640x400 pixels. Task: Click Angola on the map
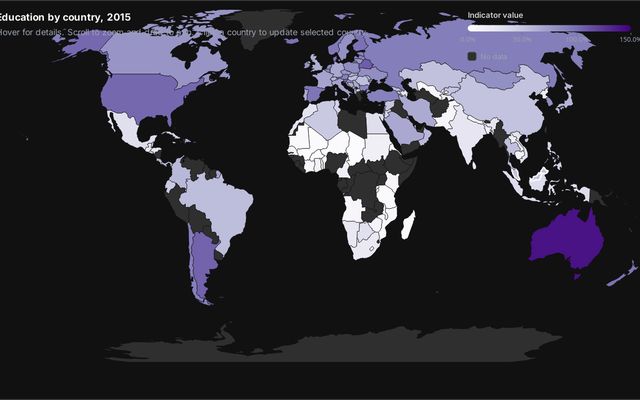pyautogui.click(x=353, y=208)
